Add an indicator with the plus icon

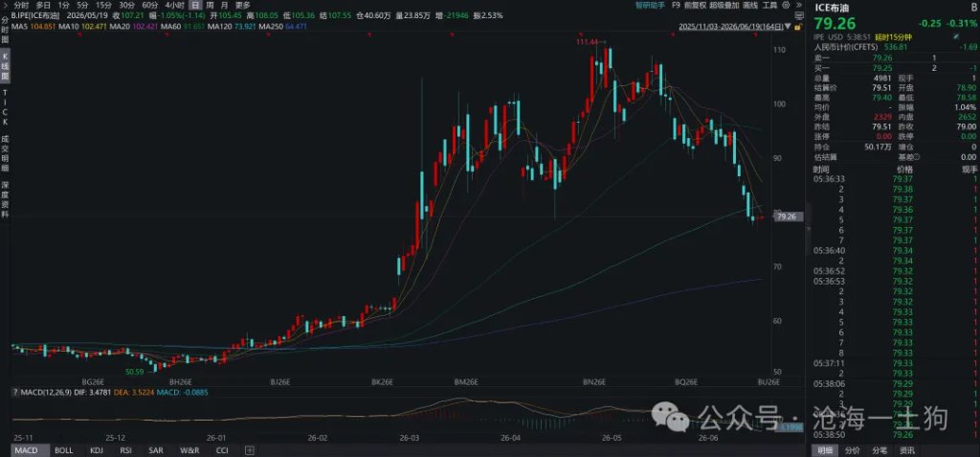(250, 450)
